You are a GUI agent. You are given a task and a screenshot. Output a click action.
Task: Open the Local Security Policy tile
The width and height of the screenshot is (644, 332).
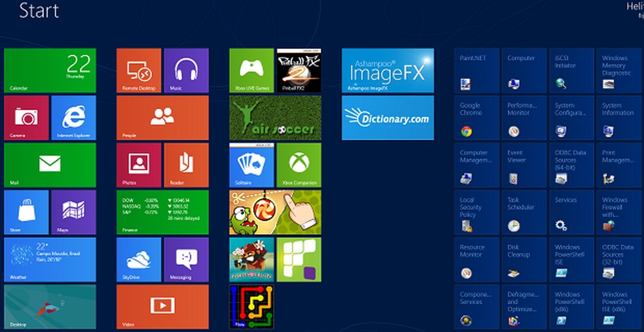[x=477, y=212]
